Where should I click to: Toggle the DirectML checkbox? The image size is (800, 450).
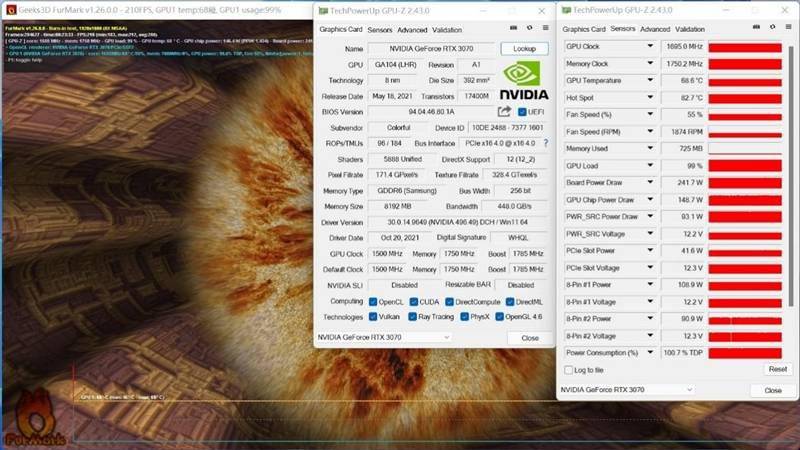[510, 302]
